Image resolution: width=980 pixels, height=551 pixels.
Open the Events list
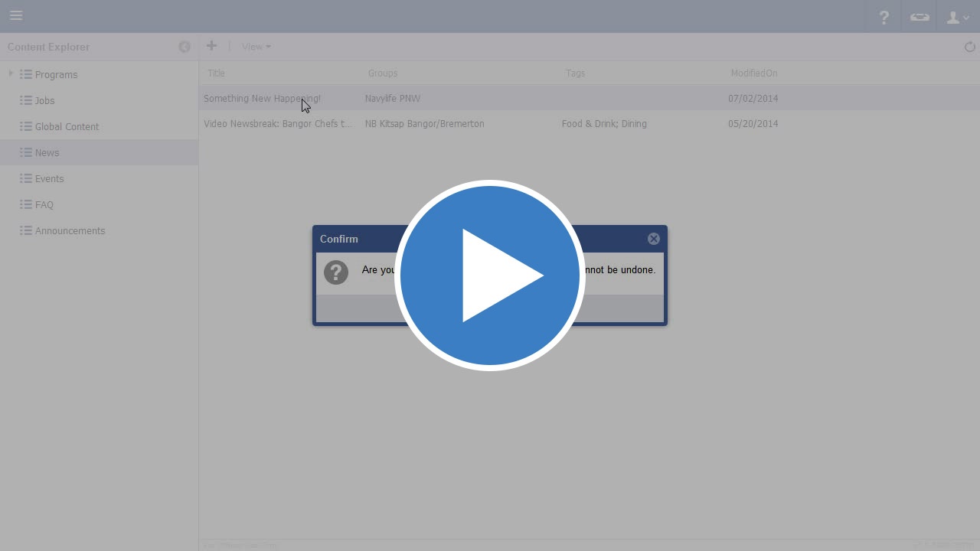tap(49, 178)
